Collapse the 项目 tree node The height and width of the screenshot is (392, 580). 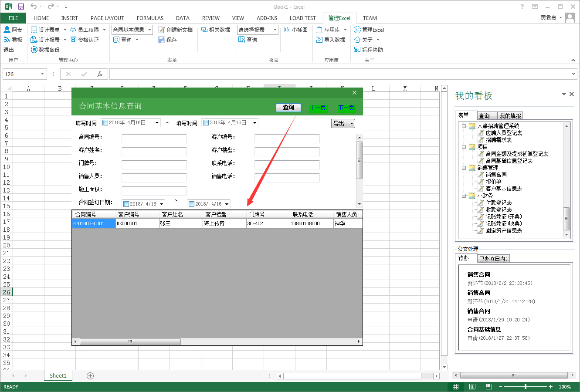tap(465, 147)
